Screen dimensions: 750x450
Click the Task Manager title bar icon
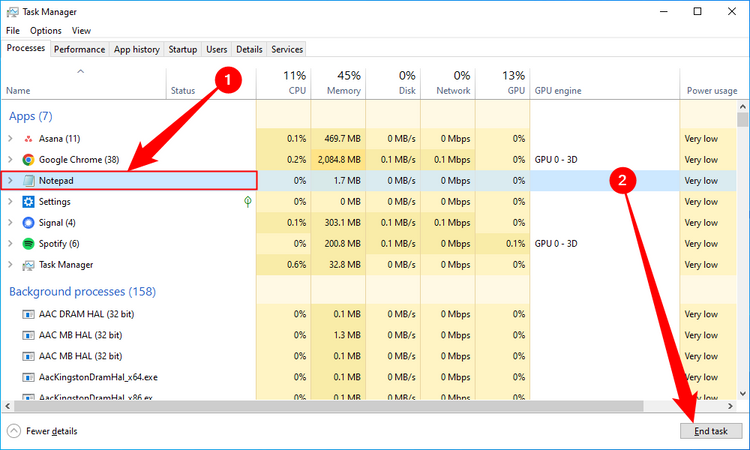[x=12, y=12]
